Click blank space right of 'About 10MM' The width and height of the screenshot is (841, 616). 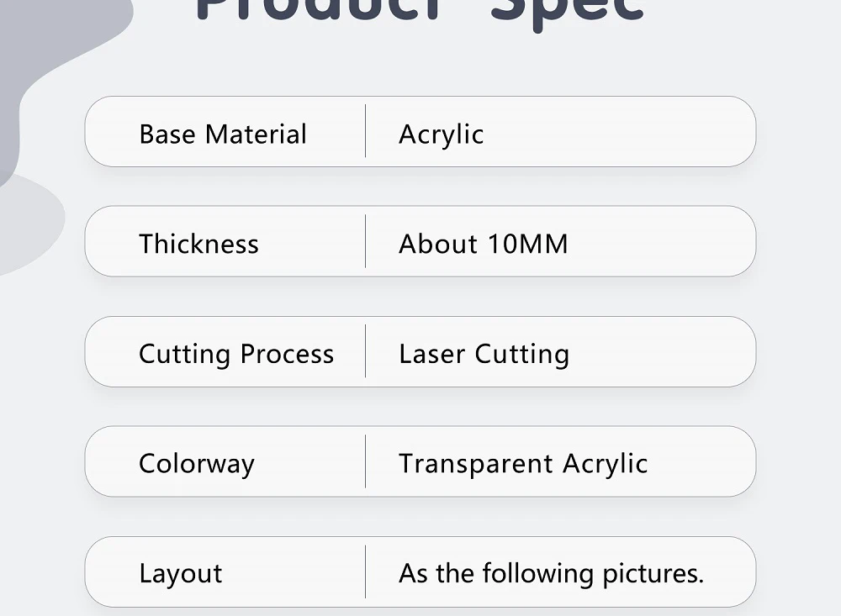pos(664,244)
